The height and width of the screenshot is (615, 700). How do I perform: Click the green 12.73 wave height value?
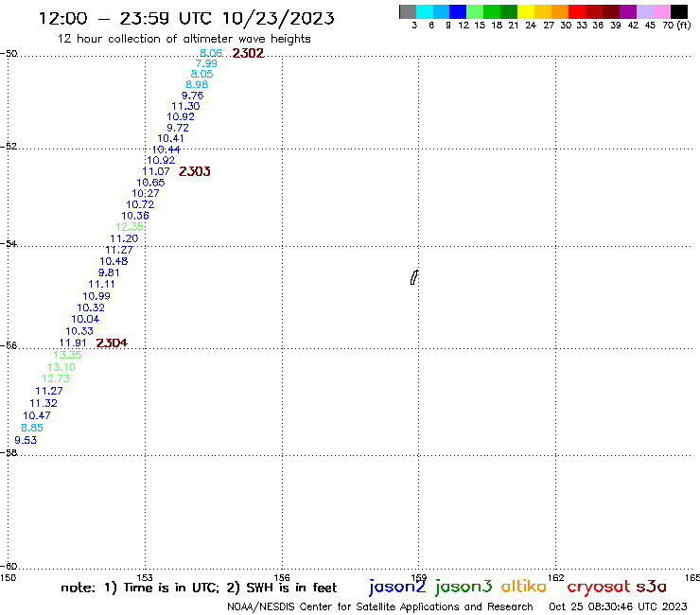click(x=56, y=378)
